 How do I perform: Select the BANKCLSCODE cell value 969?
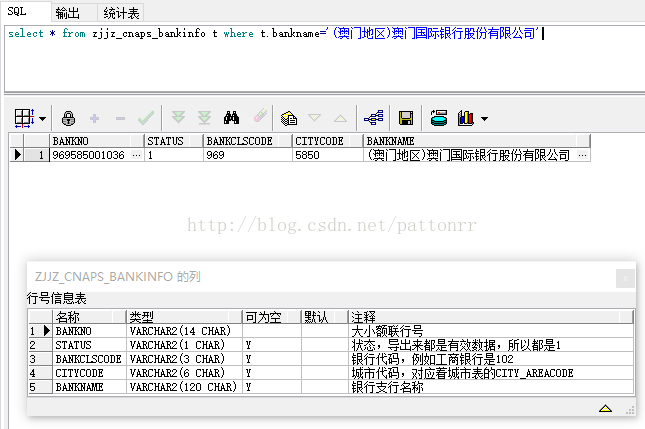point(247,155)
